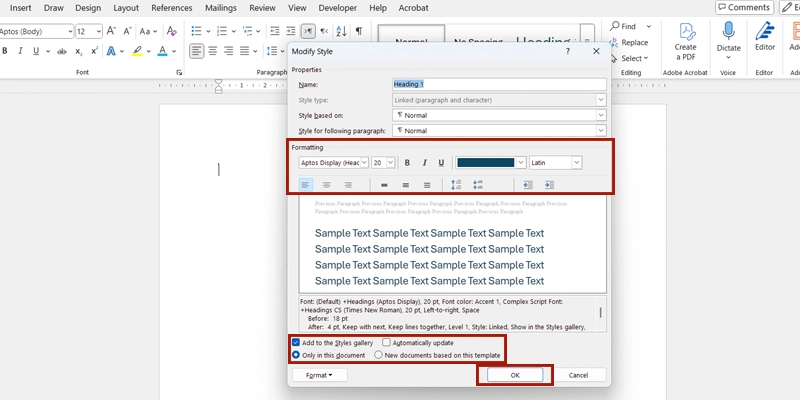This screenshot has width=800, height=400.
Task: Click the Dictate microphone icon
Action: click(x=728, y=32)
